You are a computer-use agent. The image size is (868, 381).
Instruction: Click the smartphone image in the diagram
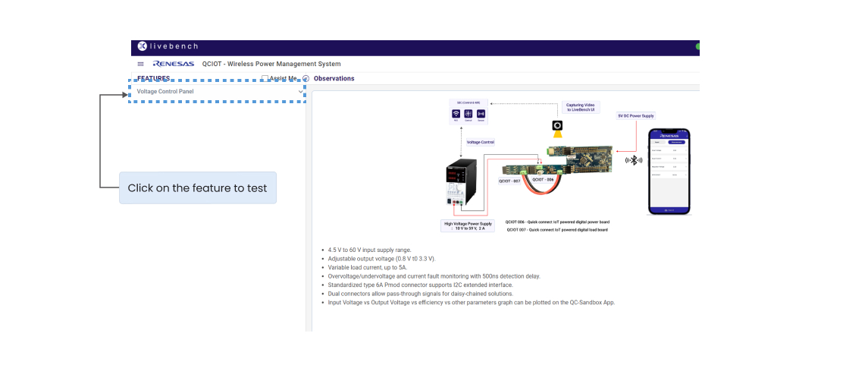click(669, 171)
